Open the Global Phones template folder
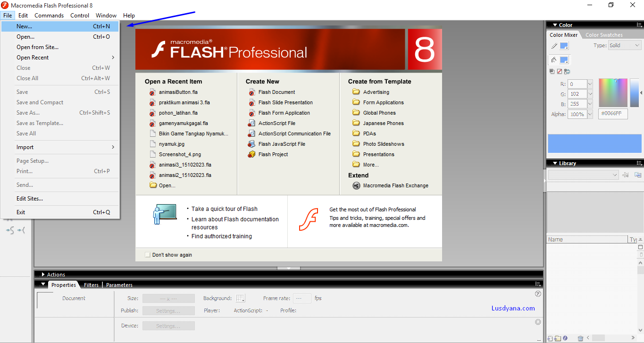The height and width of the screenshot is (343, 644). [374, 113]
